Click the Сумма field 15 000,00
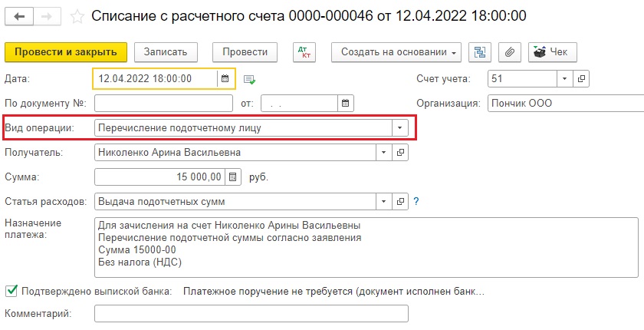Screen dimensions: 644x330 (159, 177)
